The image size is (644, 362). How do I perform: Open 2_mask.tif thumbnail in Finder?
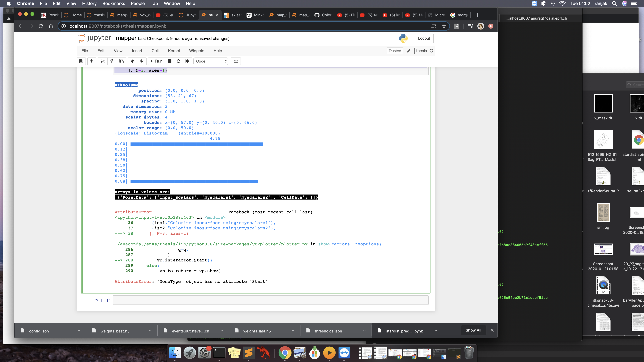pyautogui.click(x=603, y=103)
